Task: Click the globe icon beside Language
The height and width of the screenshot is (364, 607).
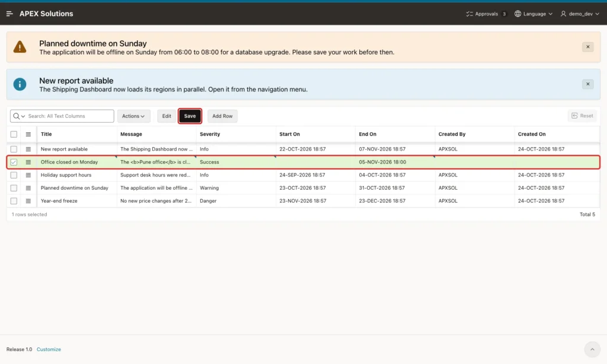Action: 517,14
